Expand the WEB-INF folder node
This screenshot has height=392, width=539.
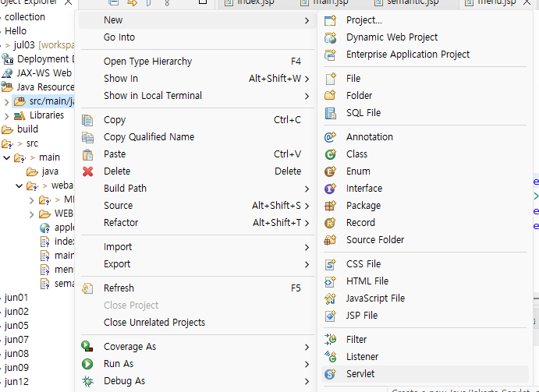32,214
